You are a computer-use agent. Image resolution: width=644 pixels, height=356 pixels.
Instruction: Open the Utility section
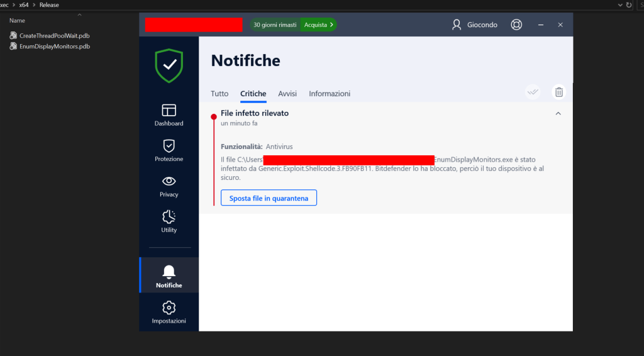tap(169, 221)
